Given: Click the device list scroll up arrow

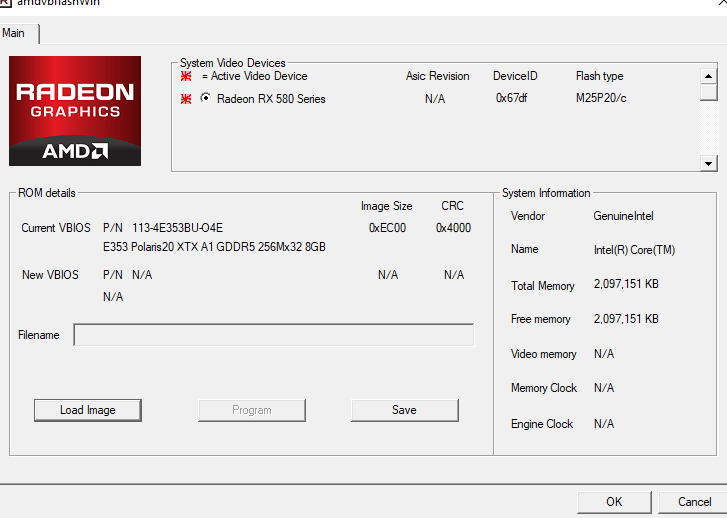Looking at the screenshot, I should click(x=708, y=76).
